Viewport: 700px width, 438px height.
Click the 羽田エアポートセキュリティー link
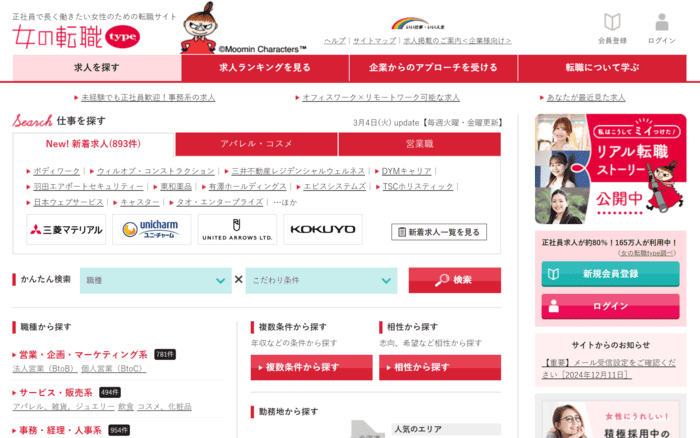click(x=88, y=187)
